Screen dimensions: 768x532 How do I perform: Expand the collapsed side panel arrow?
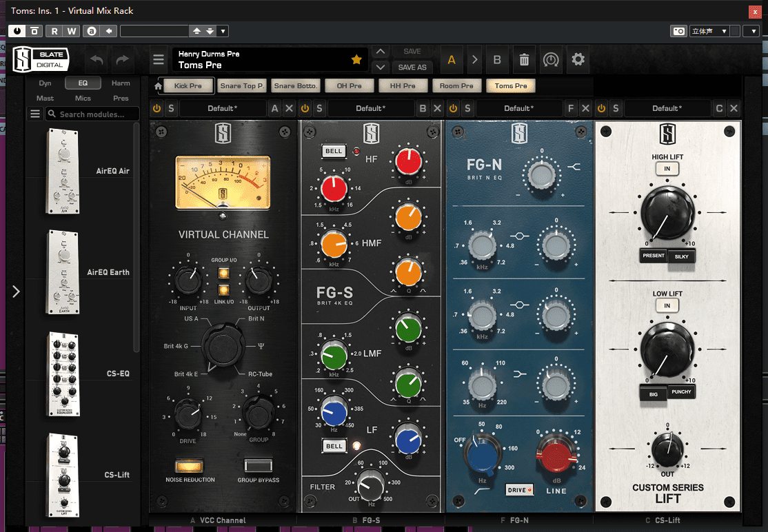point(16,291)
